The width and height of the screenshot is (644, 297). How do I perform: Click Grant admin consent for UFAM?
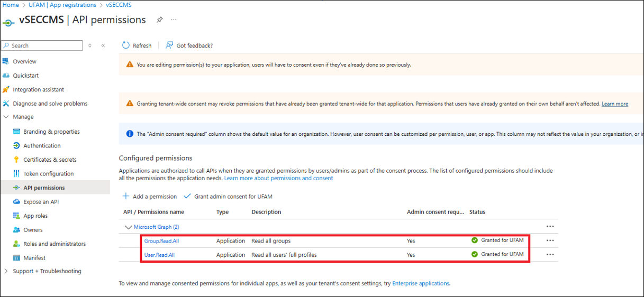click(x=228, y=196)
